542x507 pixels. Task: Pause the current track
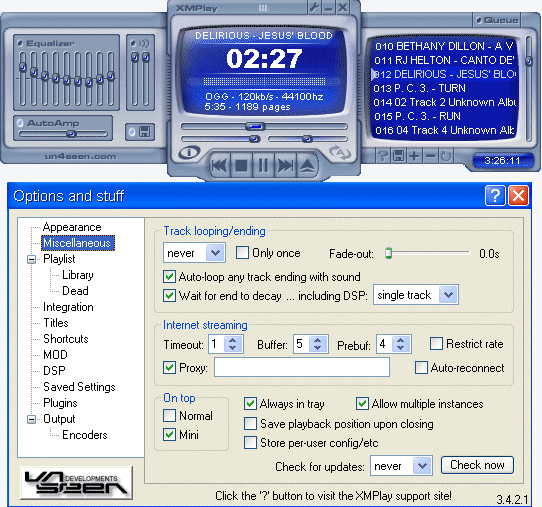(263, 166)
